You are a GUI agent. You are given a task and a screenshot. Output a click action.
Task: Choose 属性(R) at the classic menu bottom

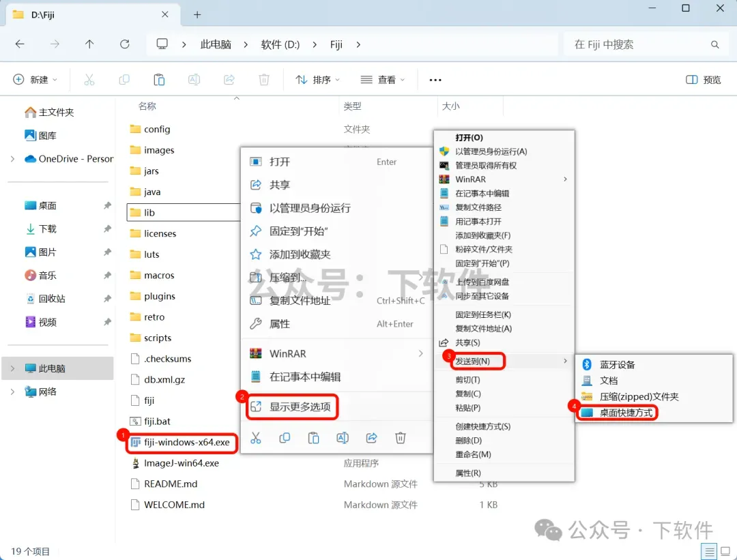[x=504, y=473]
